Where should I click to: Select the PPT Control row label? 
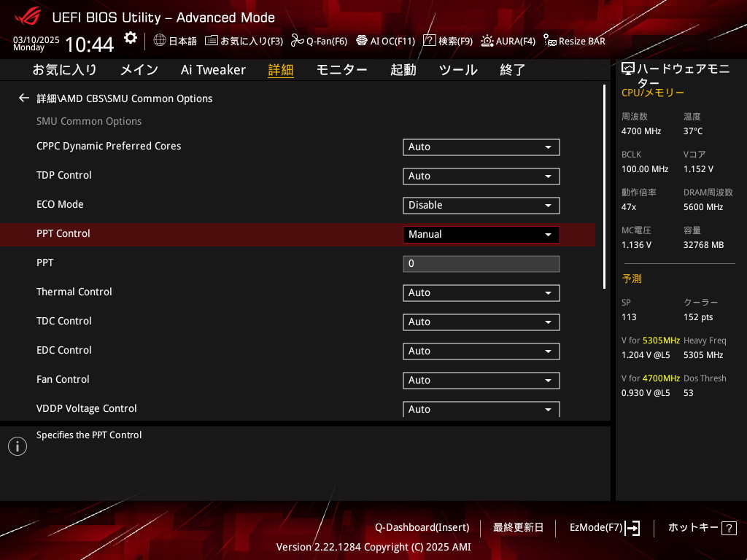tap(63, 233)
